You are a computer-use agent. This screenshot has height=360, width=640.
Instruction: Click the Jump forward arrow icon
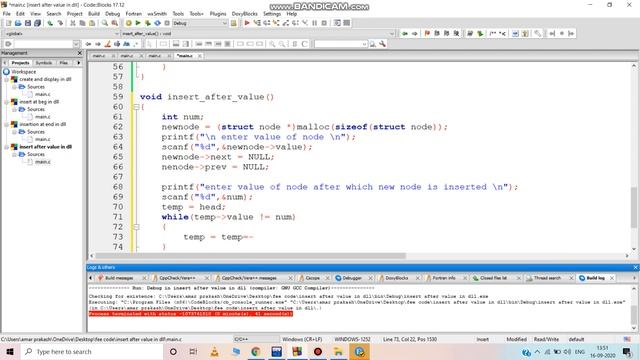pyautogui.click(x=414, y=33)
